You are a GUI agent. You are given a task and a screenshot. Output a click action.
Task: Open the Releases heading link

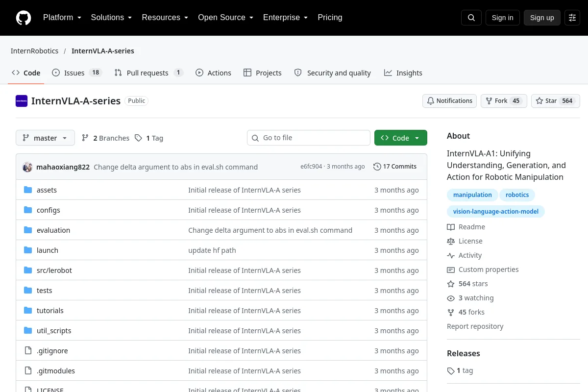[x=464, y=353]
